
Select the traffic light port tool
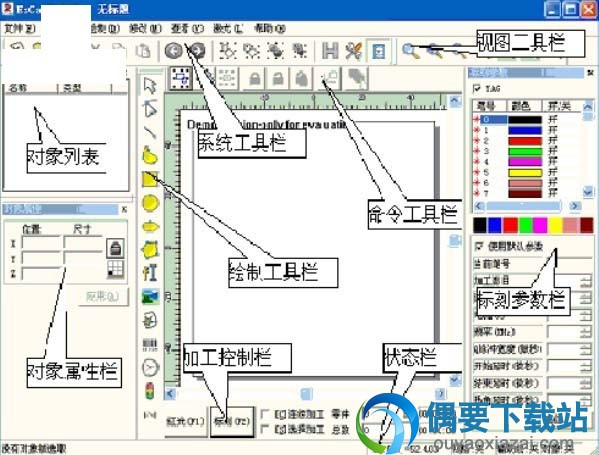pos(150,391)
